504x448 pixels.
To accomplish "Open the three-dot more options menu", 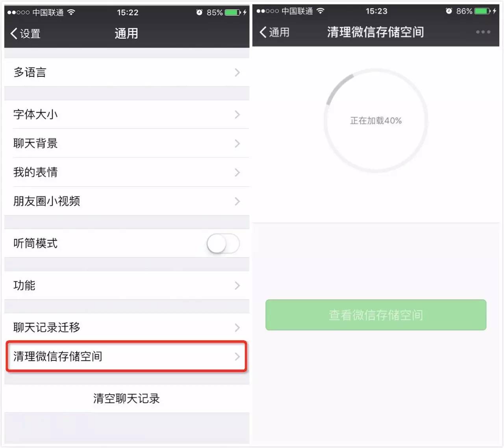I will 483,32.
